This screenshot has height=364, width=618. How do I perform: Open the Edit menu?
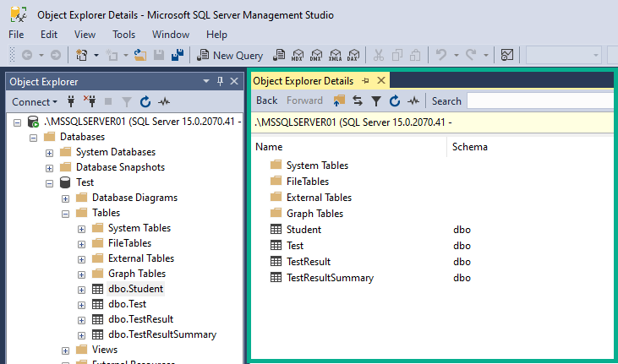click(49, 35)
